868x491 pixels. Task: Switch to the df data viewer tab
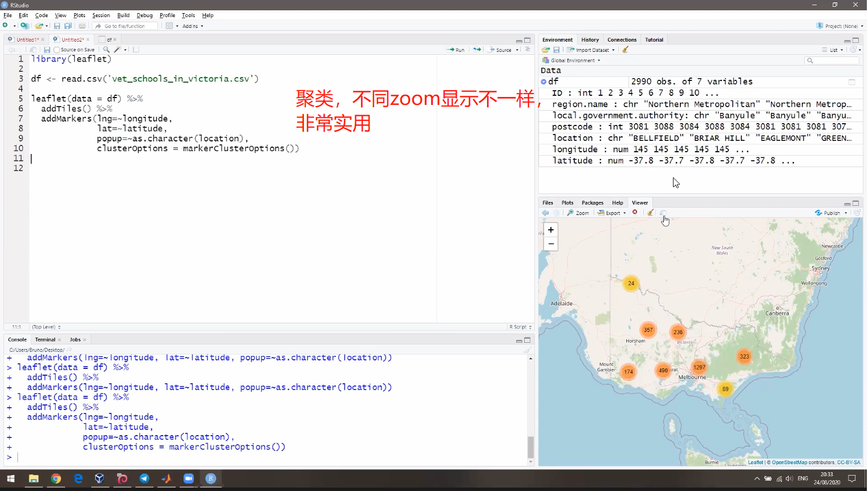tap(107, 39)
